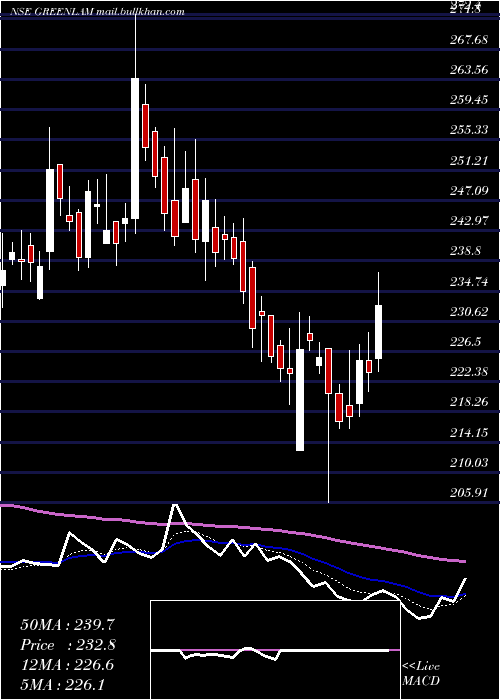Click the 242.97 price axis label
Viewport: 500px width, 700px height.
468,221
